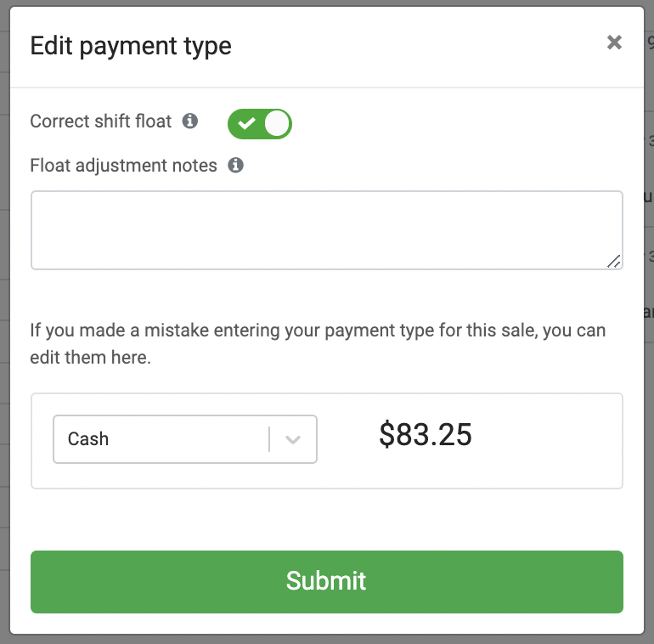Viewport: 654px width, 644px height.
Task: Click the text area resize handle
Action: (614, 262)
